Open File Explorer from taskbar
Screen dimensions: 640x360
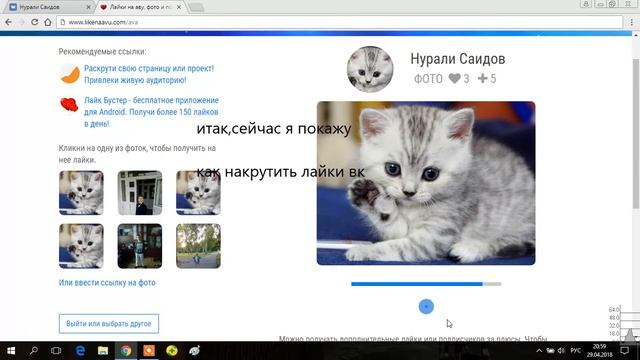[103, 351]
